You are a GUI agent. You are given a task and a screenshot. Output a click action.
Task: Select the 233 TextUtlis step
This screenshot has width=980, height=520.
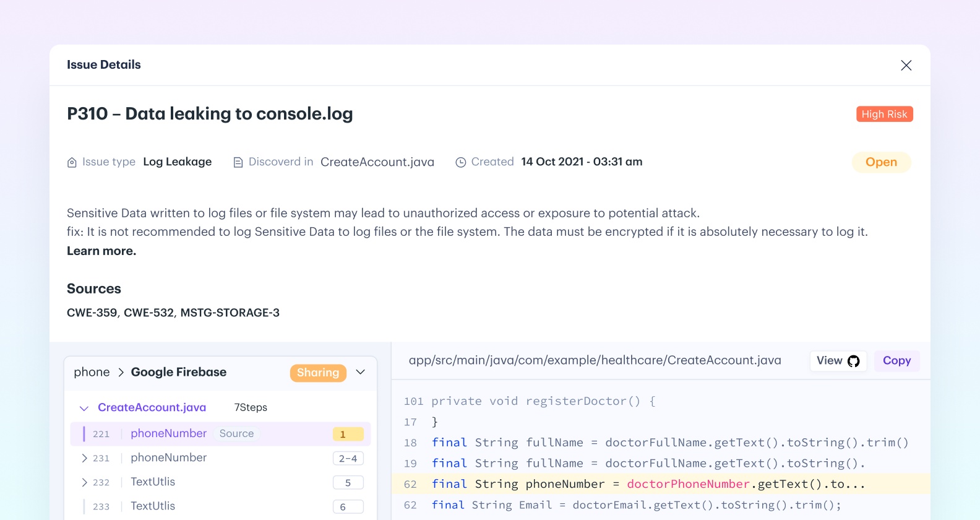[x=153, y=506]
